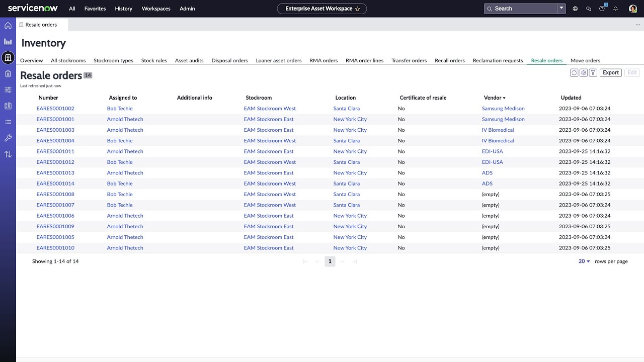This screenshot has height=362, width=644.
Task: Open the help question mark icon
Action: tap(602, 9)
